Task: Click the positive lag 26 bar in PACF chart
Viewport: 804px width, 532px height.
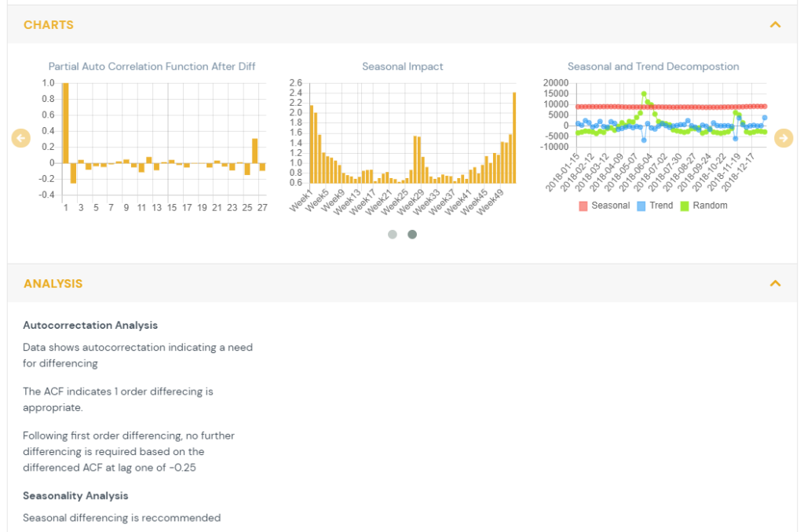Action: click(x=255, y=151)
